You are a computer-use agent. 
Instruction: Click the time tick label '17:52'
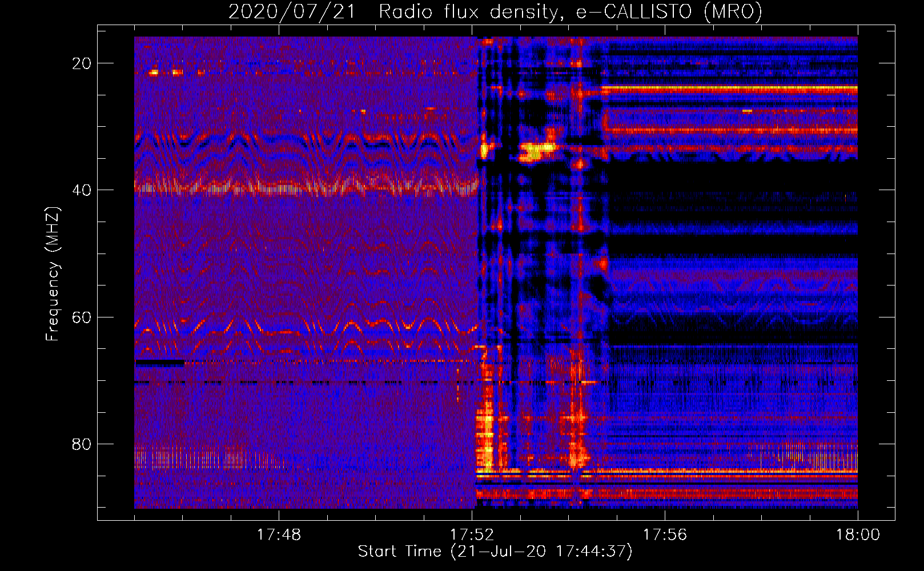click(x=472, y=535)
